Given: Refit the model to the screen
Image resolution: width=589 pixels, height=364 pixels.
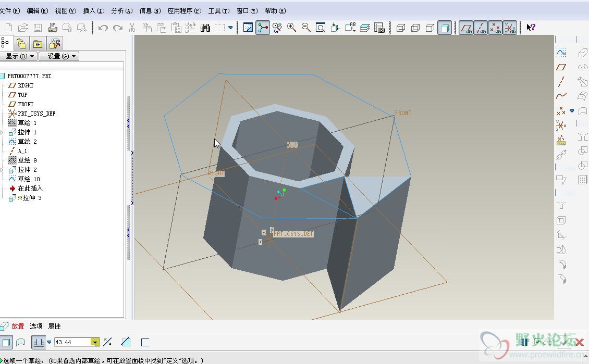Looking at the screenshot, I should point(321,28).
